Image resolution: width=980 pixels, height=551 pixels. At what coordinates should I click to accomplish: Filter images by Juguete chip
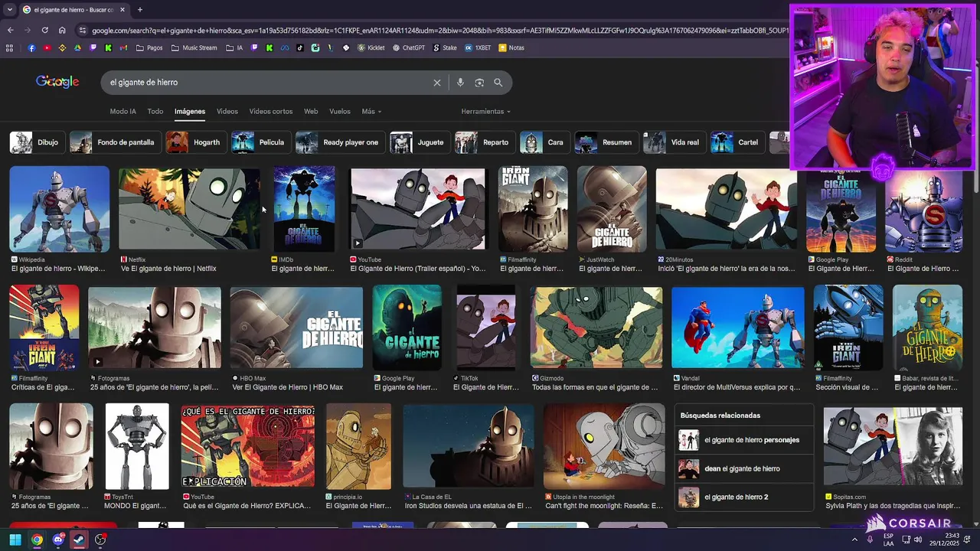point(419,142)
